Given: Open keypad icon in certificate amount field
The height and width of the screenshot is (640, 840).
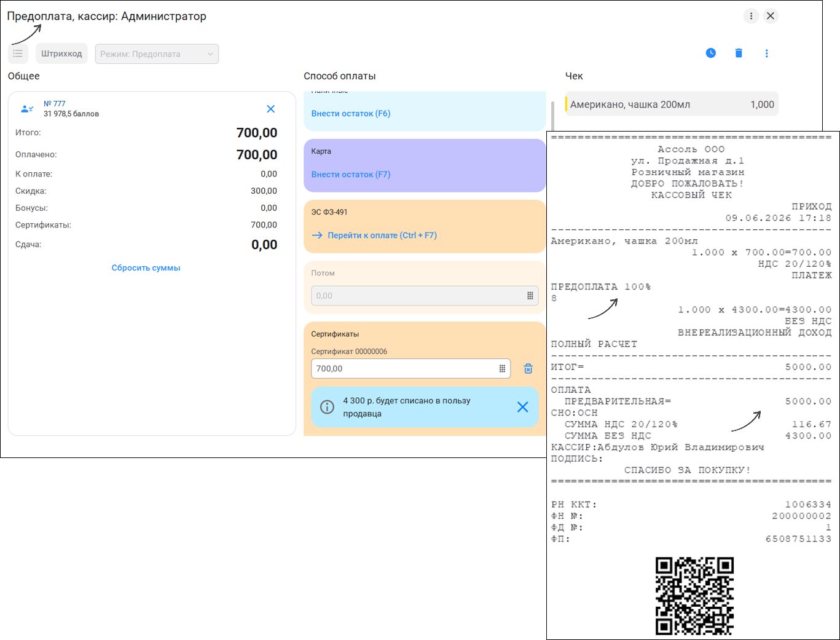Looking at the screenshot, I should click(x=502, y=369).
